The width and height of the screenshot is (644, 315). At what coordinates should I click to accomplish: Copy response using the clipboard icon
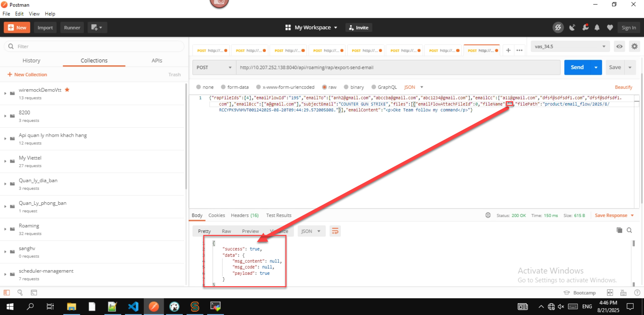click(619, 230)
